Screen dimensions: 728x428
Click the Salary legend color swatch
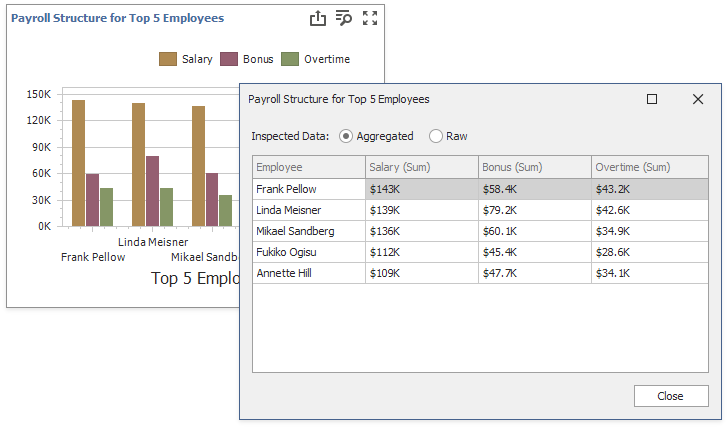coord(168,59)
